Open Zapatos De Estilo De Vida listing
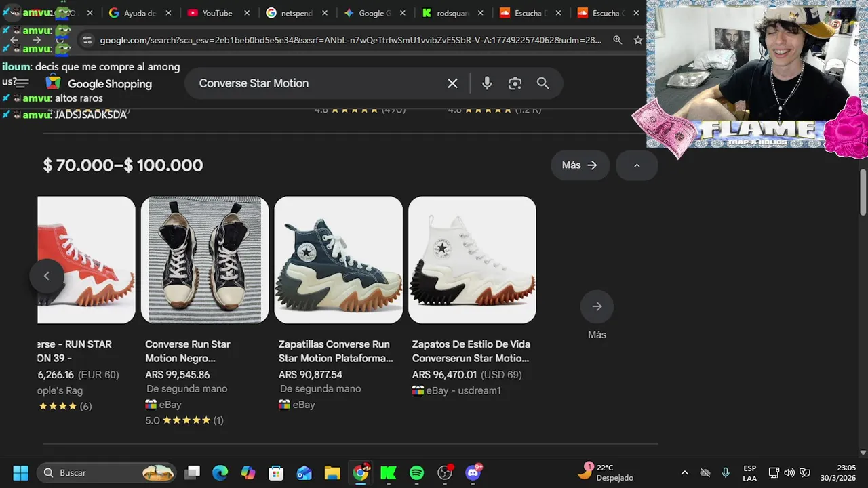The image size is (868, 488). pyautogui.click(x=471, y=351)
